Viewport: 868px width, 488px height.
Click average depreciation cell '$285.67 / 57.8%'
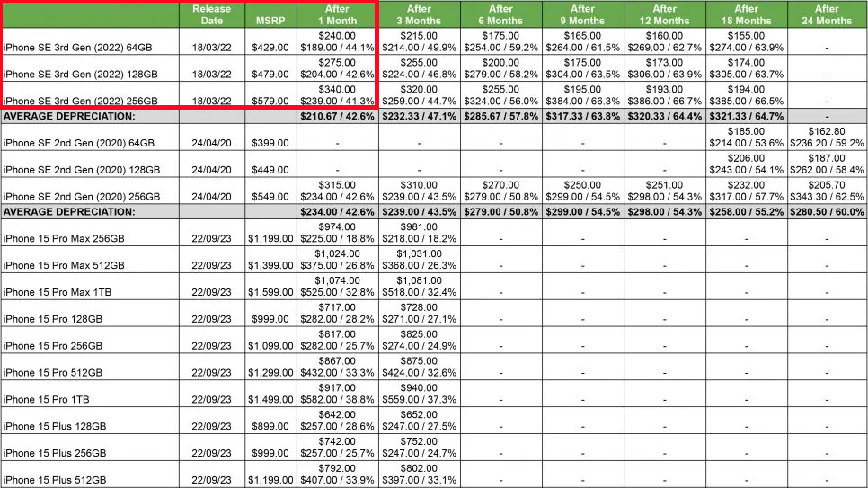click(501, 116)
